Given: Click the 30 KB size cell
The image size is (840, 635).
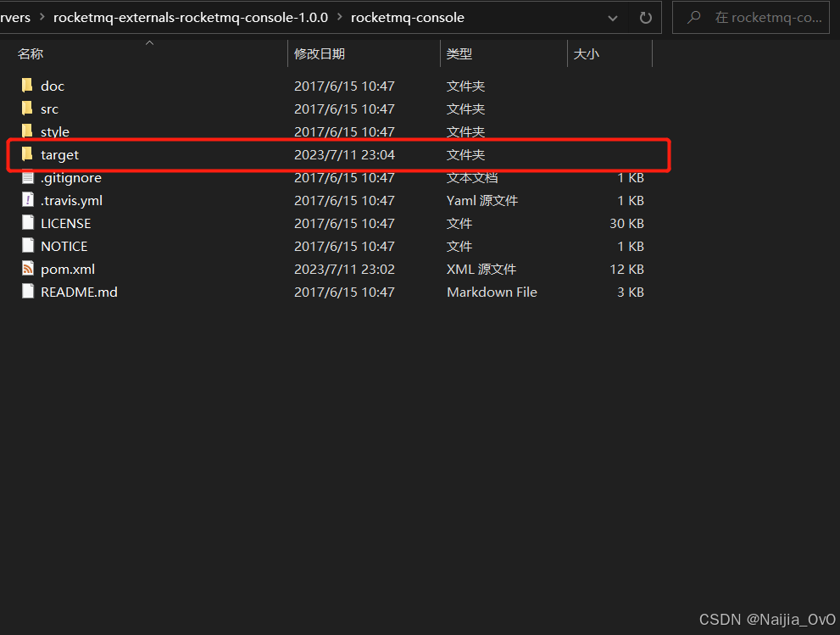Looking at the screenshot, I should 626,224.
